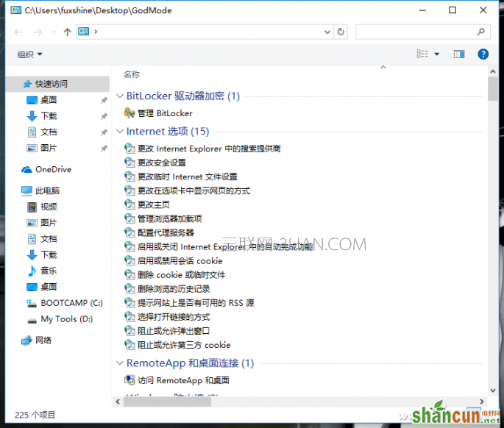
Task: Click the pin icon beside pinned 桌面
Action: [104, 100]
